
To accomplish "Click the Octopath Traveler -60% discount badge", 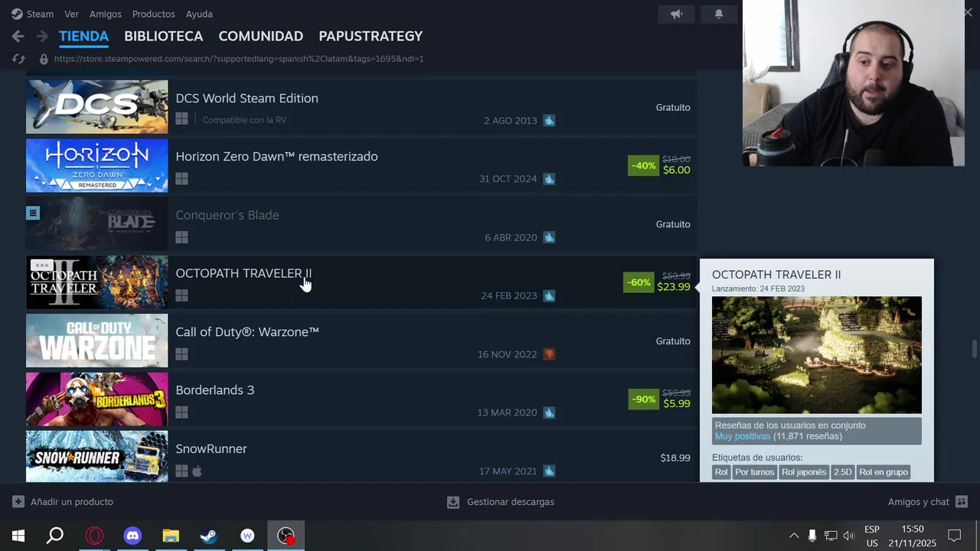I will pyautogui.click(x=639, y=282).
